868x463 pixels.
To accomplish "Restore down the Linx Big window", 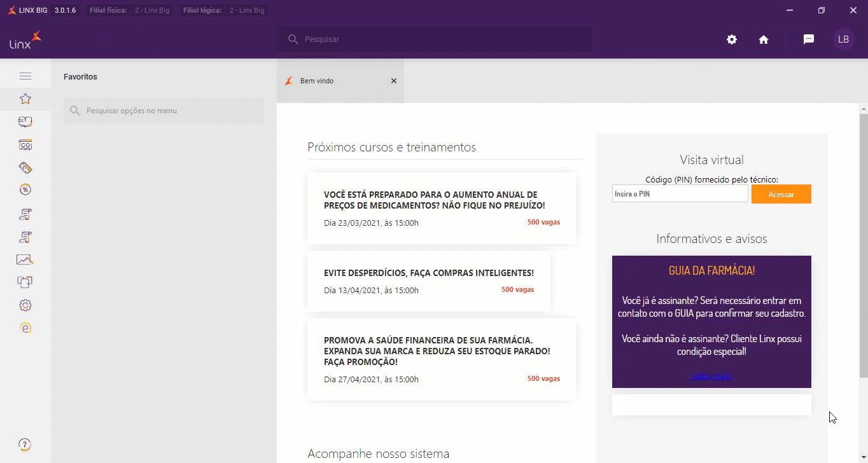I will pyautogui.click(x=822, y=10).
